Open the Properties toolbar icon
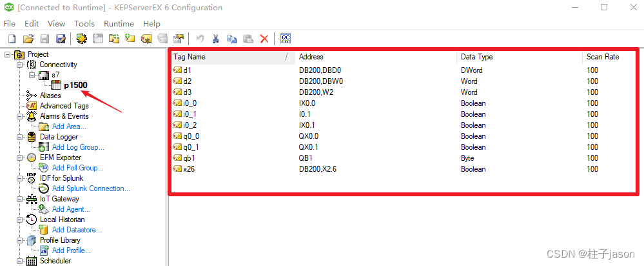 click(179, 39)
